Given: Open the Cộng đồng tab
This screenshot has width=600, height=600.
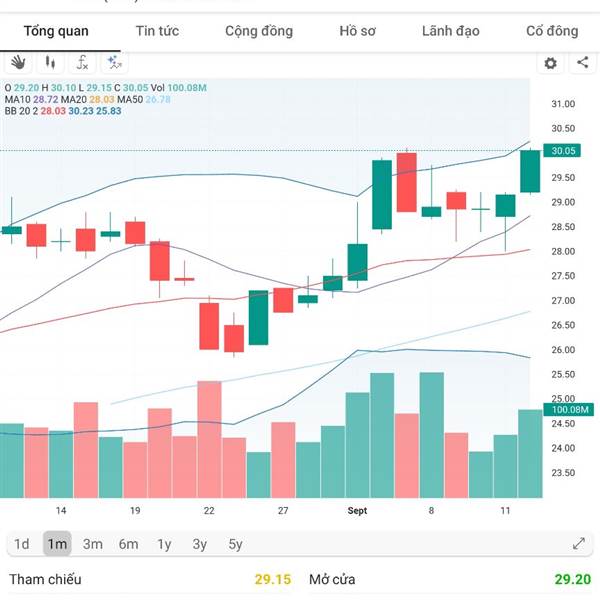Looking at the screenshot, I should (x=259, y=31).
